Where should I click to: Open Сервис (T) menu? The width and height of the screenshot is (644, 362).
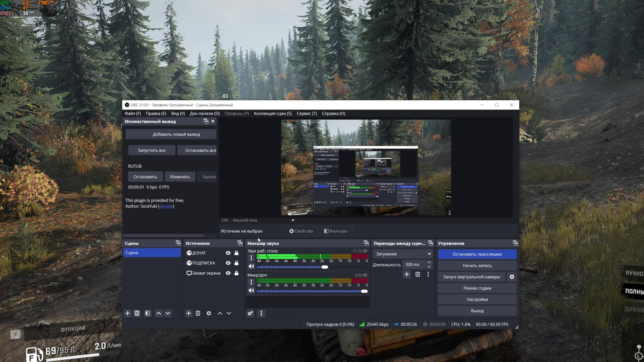point(307,114)
